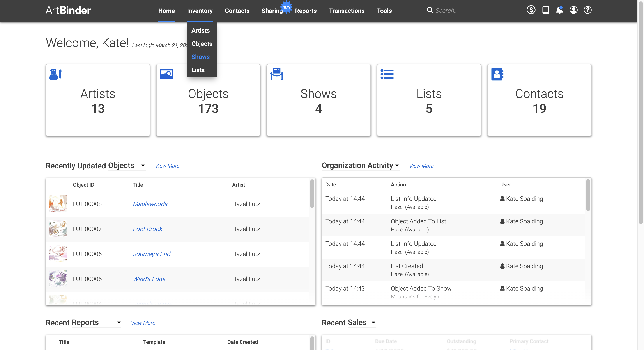Click View More for Organization Activity
The width and height of the screenshot is (644, 350).
[421, 166]
